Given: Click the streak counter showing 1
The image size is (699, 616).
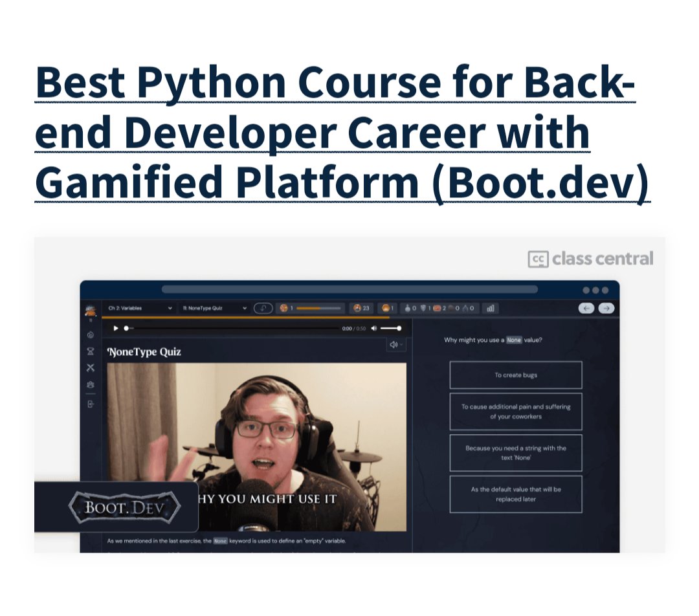Looking at the screenshot, I should 387,308.
